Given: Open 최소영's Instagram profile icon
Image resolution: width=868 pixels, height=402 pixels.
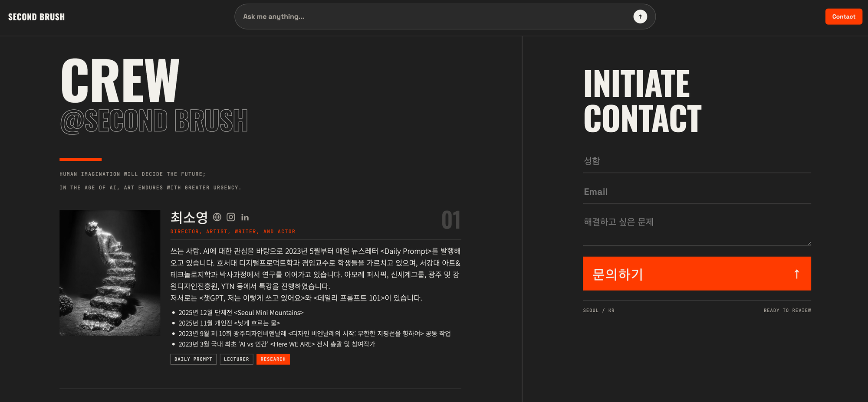Looking at the screenshot, I should [231, 217].
